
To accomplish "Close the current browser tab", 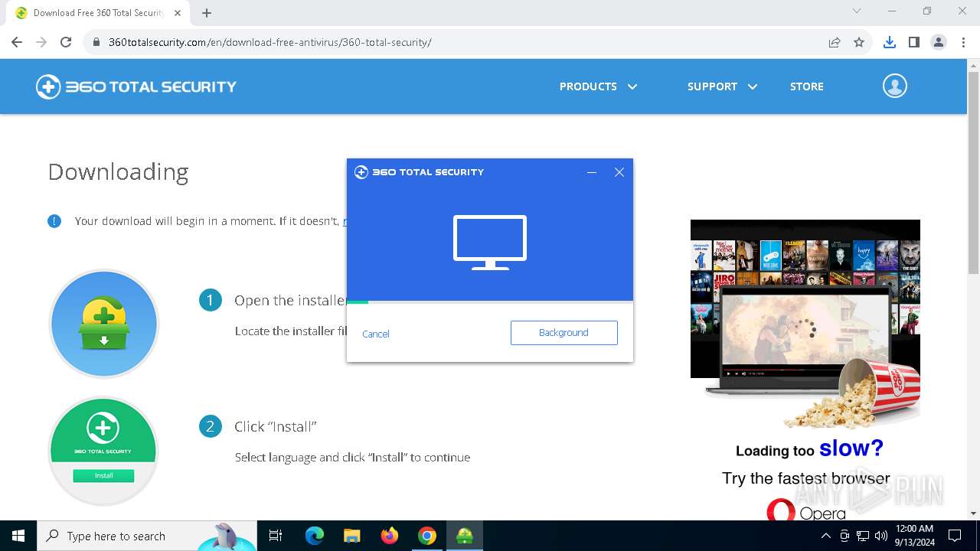I will pyautogui.click(x=178, y=13).
